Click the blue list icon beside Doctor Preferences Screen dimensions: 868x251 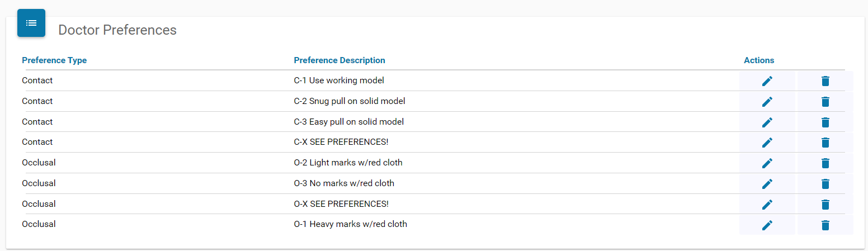31,23
